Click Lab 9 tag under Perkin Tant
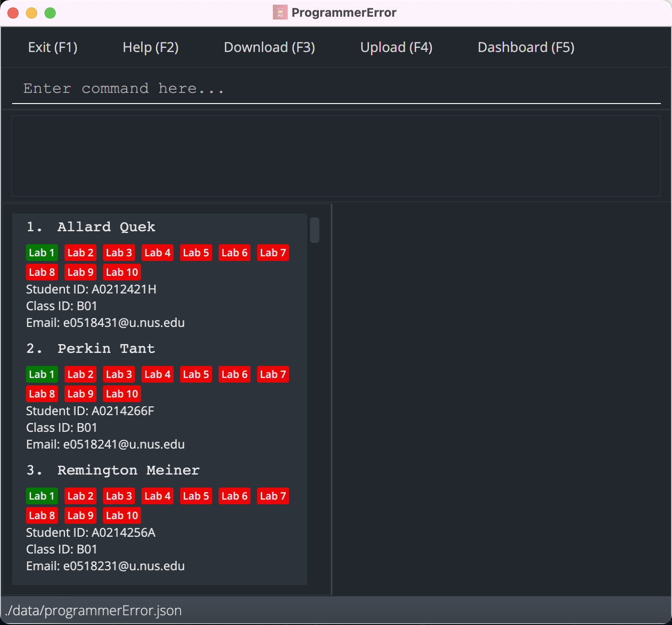Image resolution: width=672 pixels, height=625 pixels. 80,394
